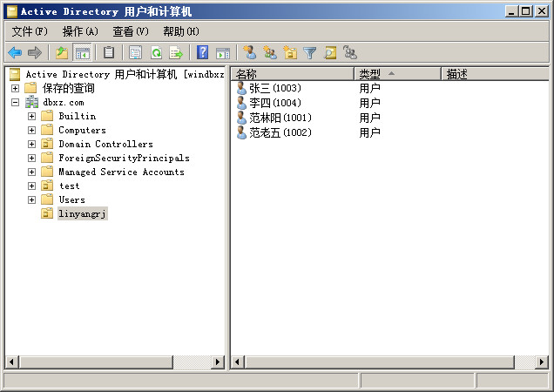Screen dimensions: 554x392
Task: Select ForeignSecurityPrincipals in the tree
Action: coord(124,158)
